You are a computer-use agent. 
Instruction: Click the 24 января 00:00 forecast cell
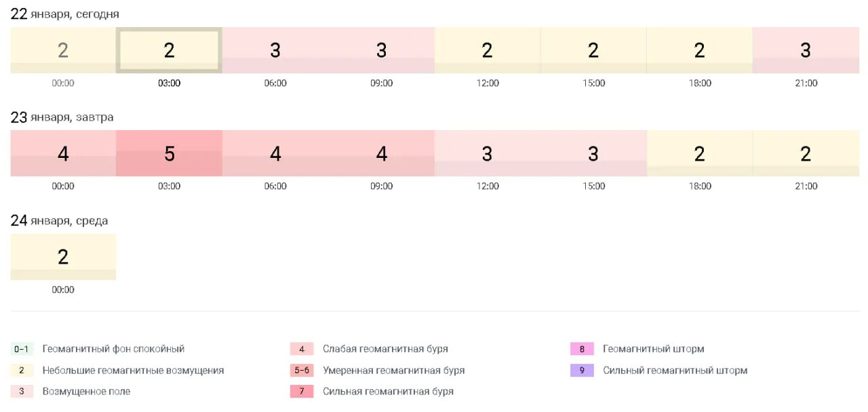coord(63,257)
